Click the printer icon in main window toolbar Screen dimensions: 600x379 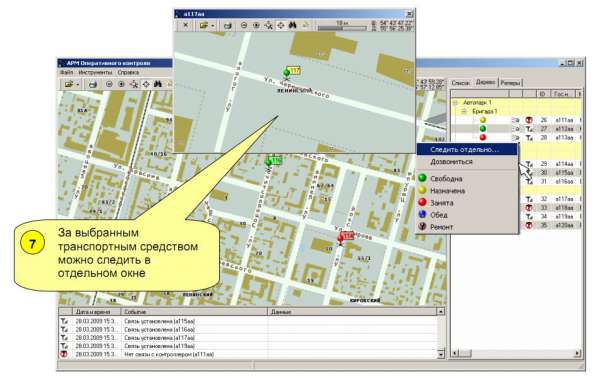(93, 84)
